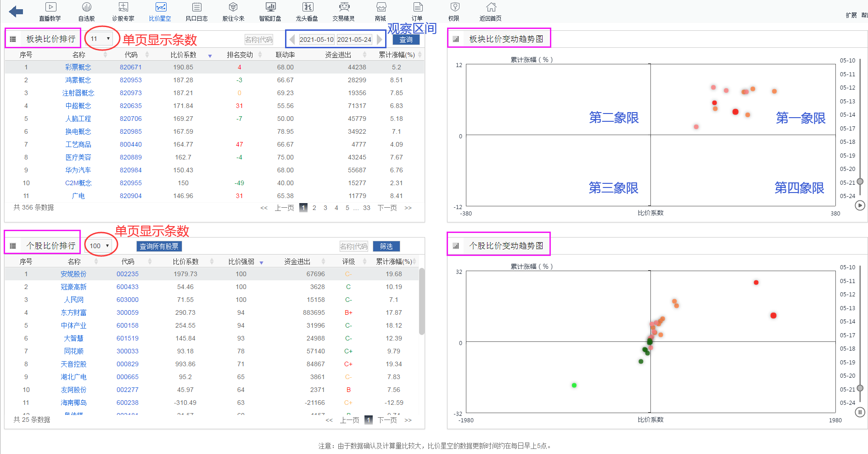Open the 龙头看盘 icon
Viewport: 868px width, 454px height.
click(x=307, y=7)
